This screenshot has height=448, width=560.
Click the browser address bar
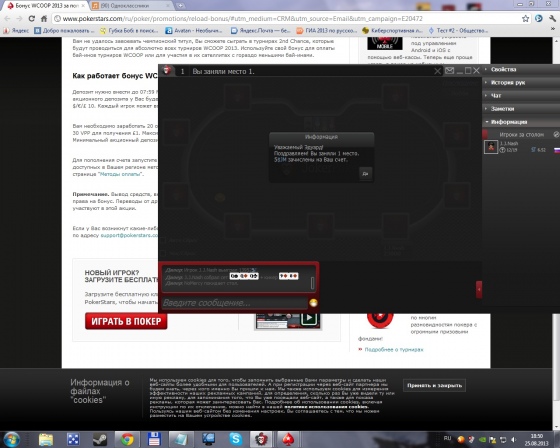pyautogui.click(x=286, y=19)
